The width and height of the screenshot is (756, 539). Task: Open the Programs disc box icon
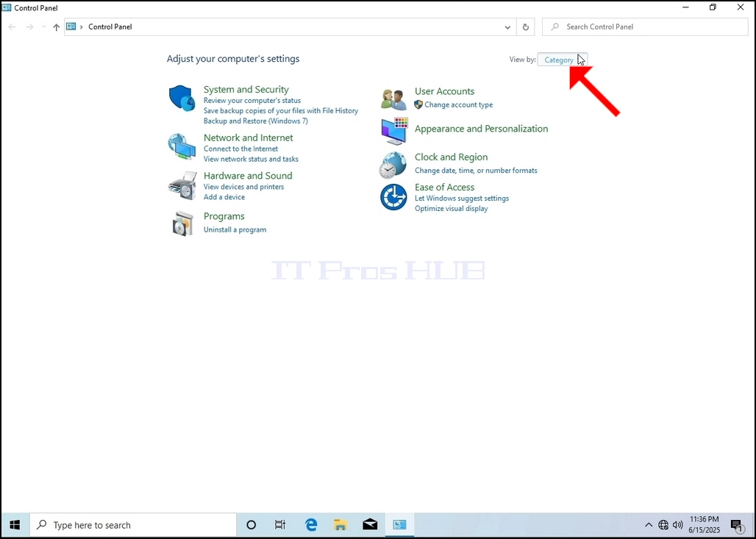[182, 224]
